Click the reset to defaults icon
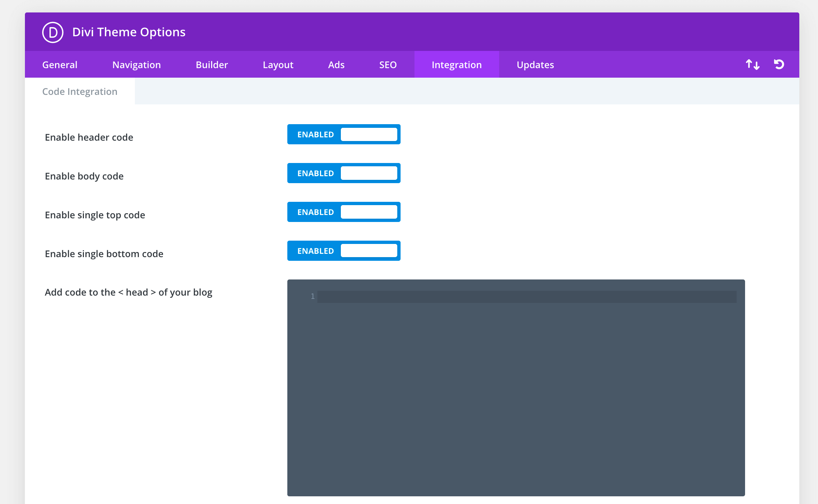818x504 pixels. coord(779,64)
